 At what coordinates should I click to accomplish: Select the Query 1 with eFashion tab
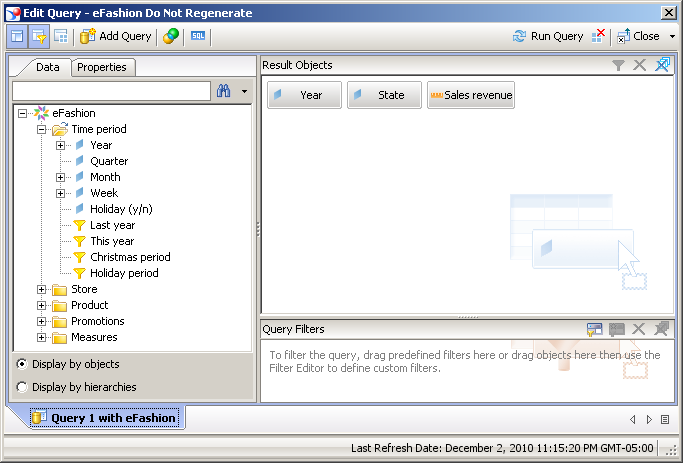(105, 418)
